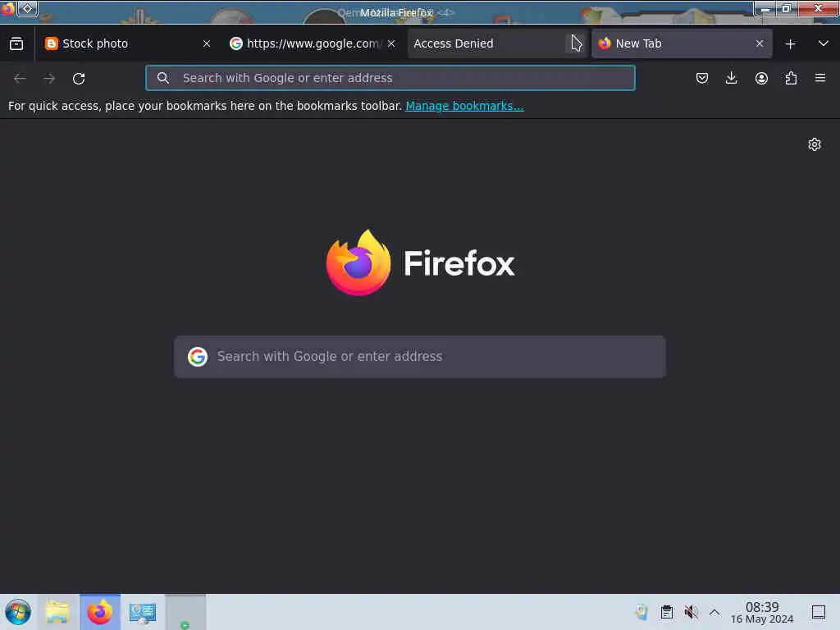Click the Google icon in center search box

[198, 357]
